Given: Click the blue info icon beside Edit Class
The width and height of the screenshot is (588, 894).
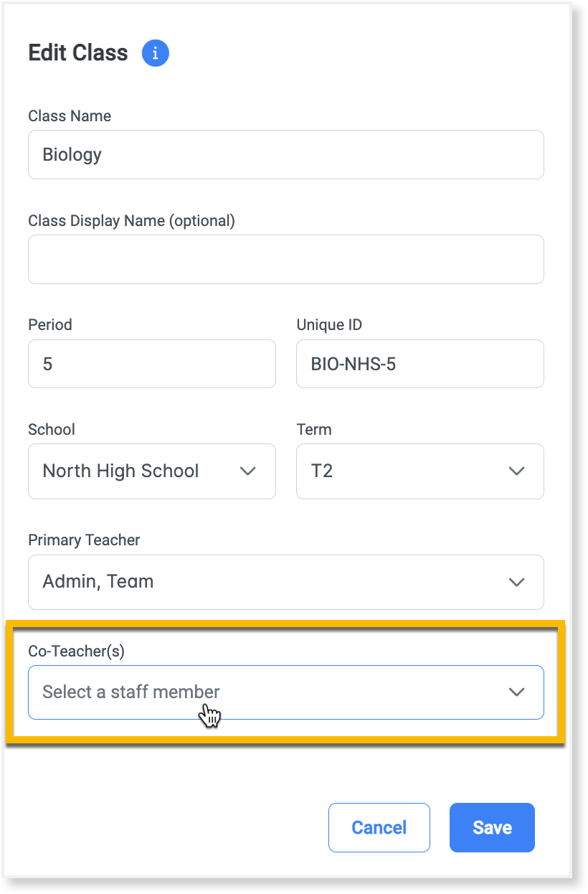Looking at the screenshot, I should (156, 53).
